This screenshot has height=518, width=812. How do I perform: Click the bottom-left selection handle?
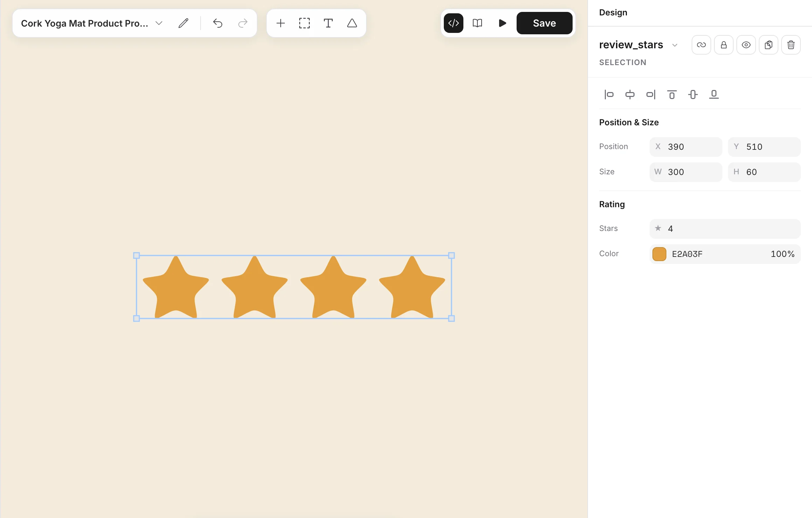[136, 318]
